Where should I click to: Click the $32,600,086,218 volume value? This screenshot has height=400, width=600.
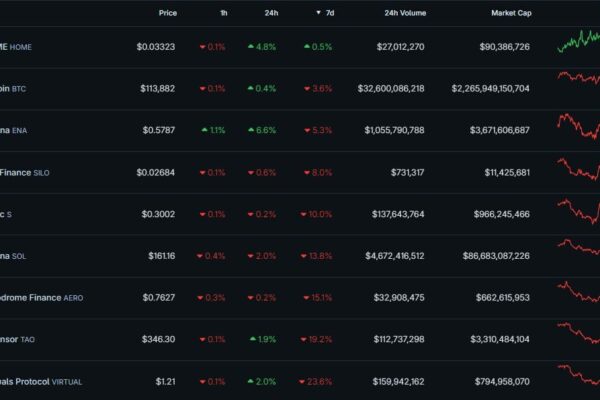pyautogui.click(x=391, y=88)
